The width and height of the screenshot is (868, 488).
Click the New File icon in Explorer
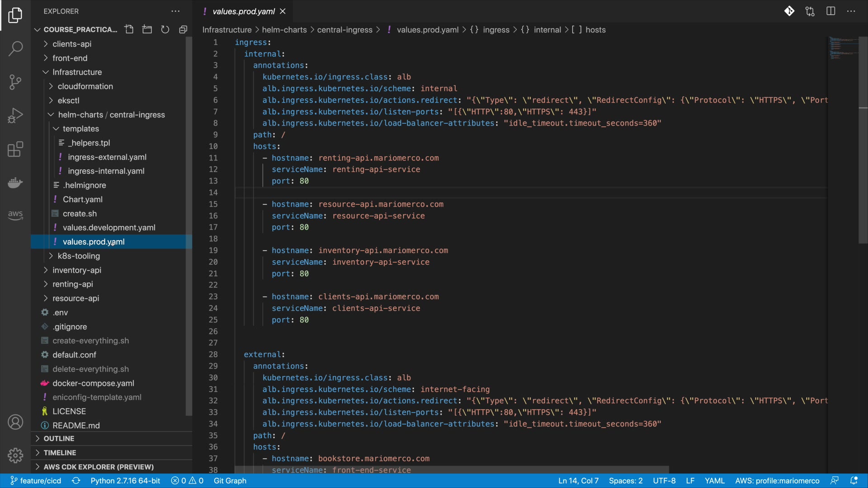[129, 29]
